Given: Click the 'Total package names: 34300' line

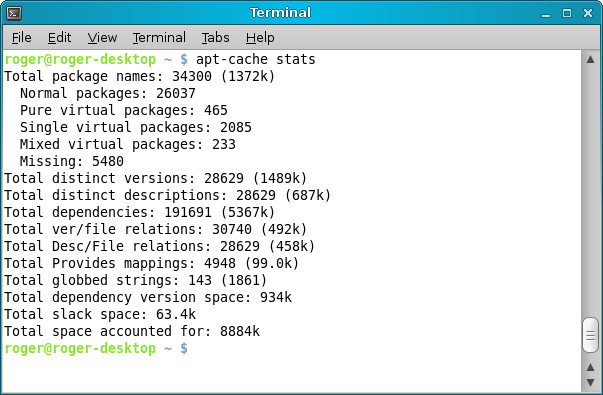Looking at the screenshot, I should 140,76.
